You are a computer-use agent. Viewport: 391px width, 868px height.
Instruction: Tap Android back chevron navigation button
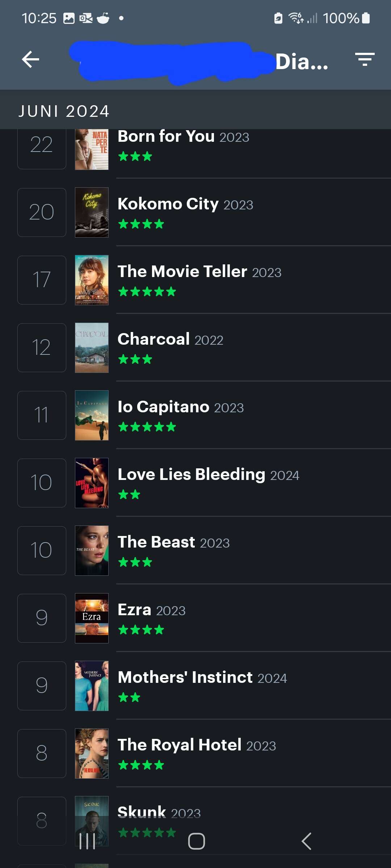coord(306,841)
